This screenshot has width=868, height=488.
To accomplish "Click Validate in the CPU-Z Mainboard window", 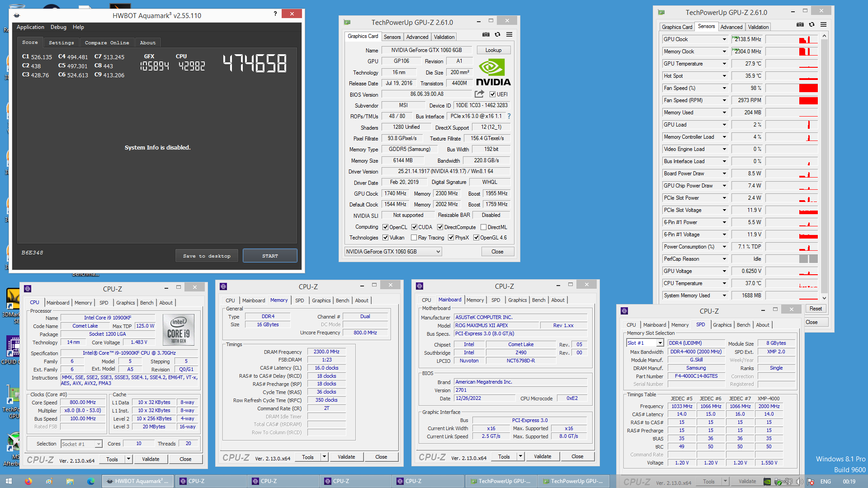I will (x=542, y=457).
